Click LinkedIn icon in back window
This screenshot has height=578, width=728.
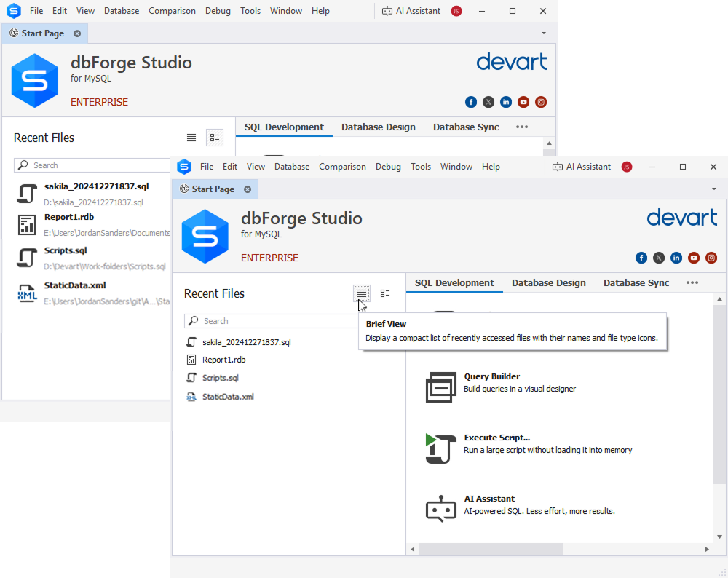click(506, 102)
